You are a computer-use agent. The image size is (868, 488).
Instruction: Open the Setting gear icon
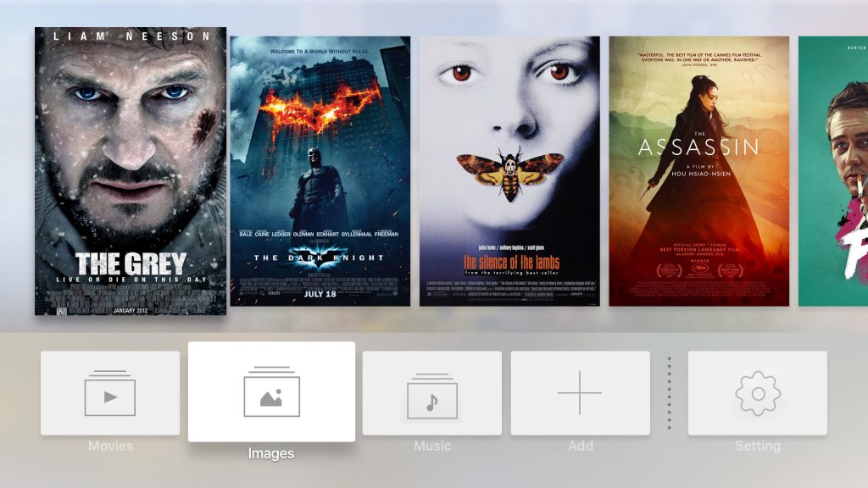tap(758, 393)
